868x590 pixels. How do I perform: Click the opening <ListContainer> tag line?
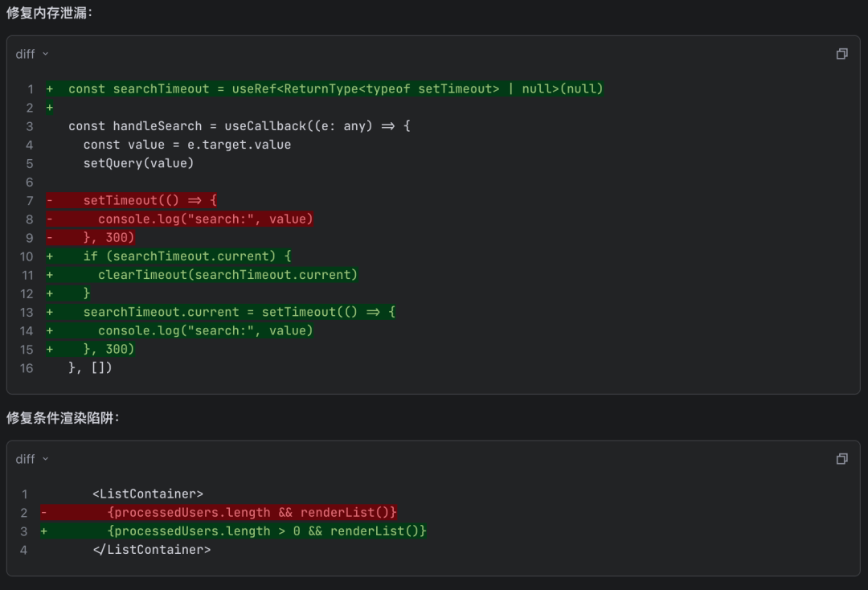click(x=148, y=494)
